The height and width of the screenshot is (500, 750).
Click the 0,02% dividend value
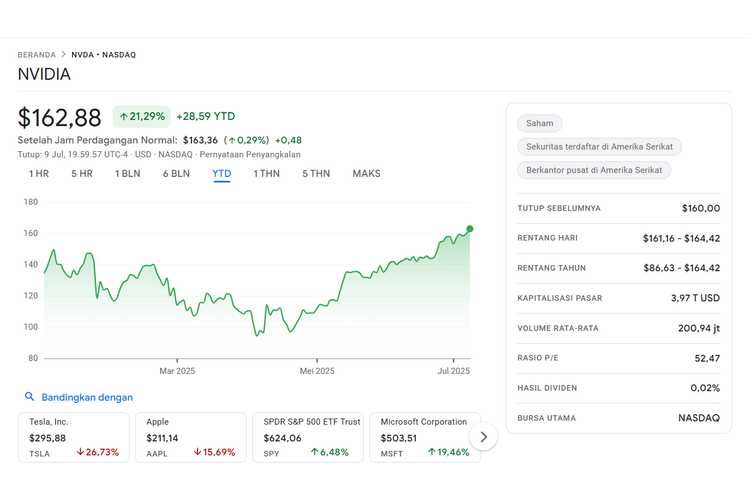coord(705,388)
